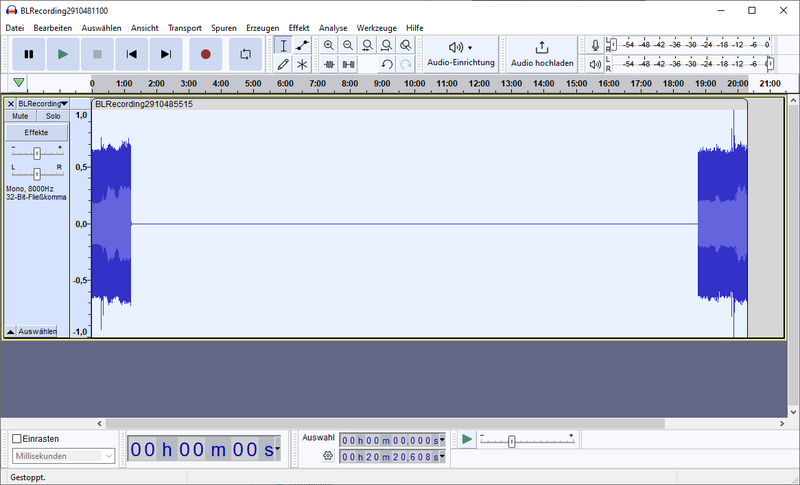Click the microphone record meter icon
Image resolution: width=800 pixels, height=485 pixels.
[595, 45]
